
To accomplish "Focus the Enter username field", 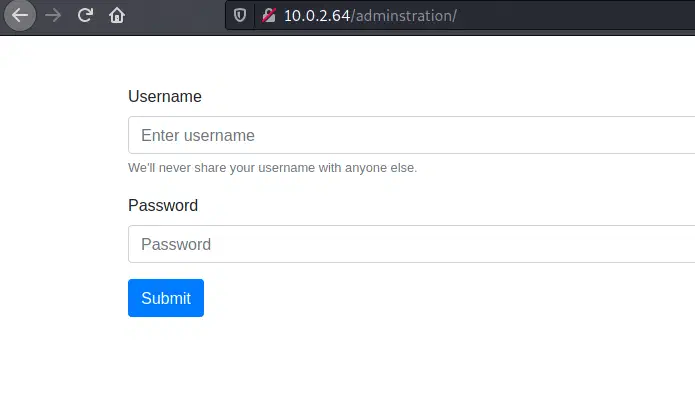I will [411, 135].
